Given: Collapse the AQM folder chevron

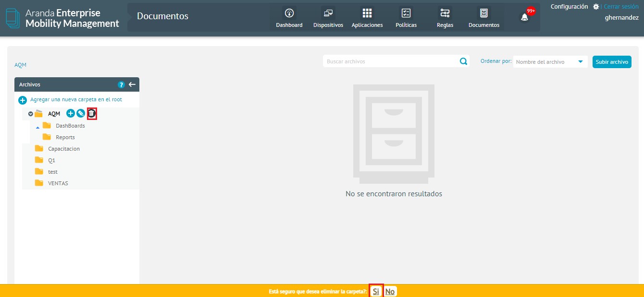Looking at the screenshot, I should (30, 114).
